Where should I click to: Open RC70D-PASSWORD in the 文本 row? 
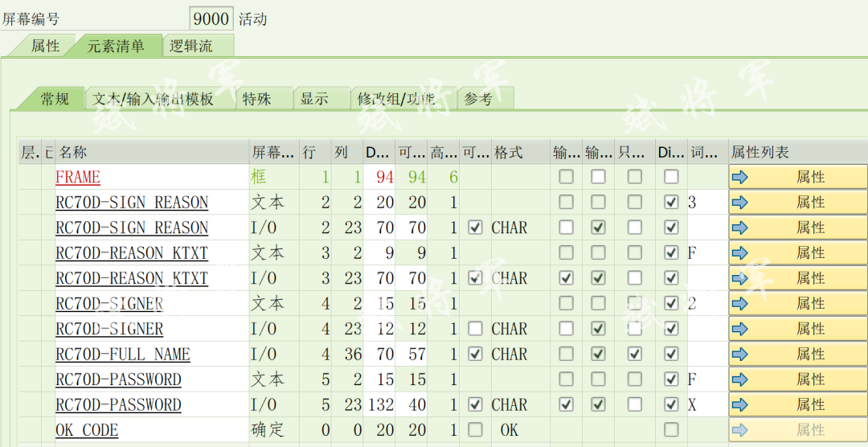click(x=118, y=379)
